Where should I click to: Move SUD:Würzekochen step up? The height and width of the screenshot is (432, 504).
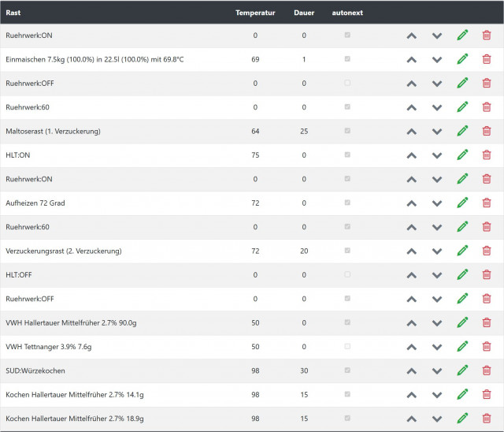411,371
